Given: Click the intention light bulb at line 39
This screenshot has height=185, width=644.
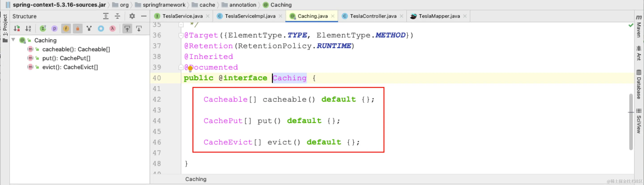Looking at the screenshot, I should click(190, 68).
